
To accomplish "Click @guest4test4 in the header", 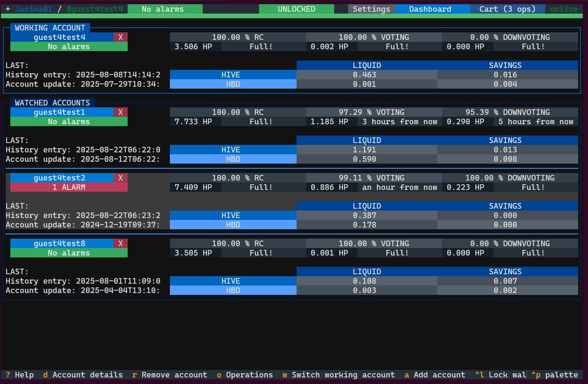I will [x=95, y=9].
